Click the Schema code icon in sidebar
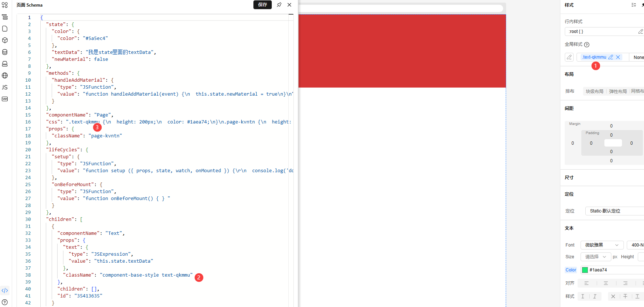This screenshot has width=644, height=307. tap(5, 291)
